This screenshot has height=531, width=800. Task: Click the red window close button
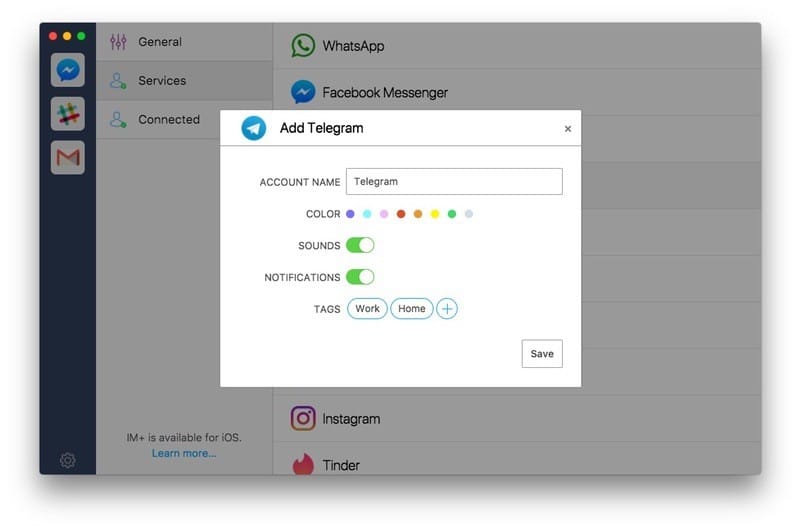[x=53, y=36]
